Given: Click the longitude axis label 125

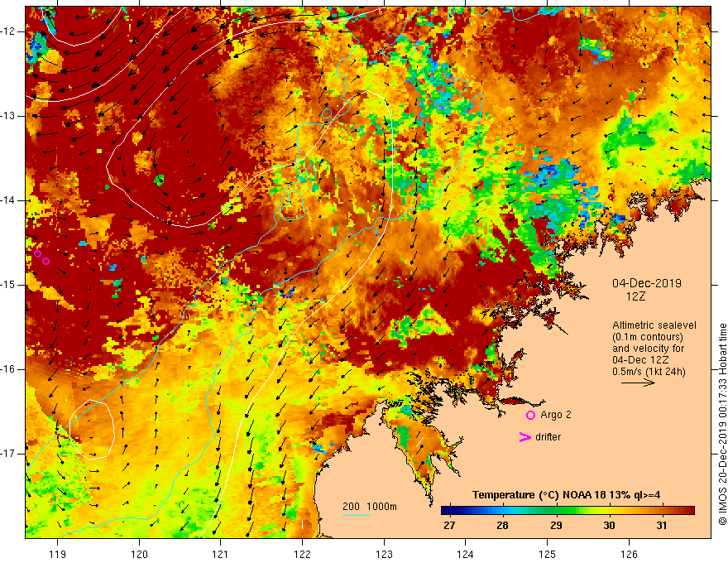Looking at the screenshot, I should pos(548,554).
